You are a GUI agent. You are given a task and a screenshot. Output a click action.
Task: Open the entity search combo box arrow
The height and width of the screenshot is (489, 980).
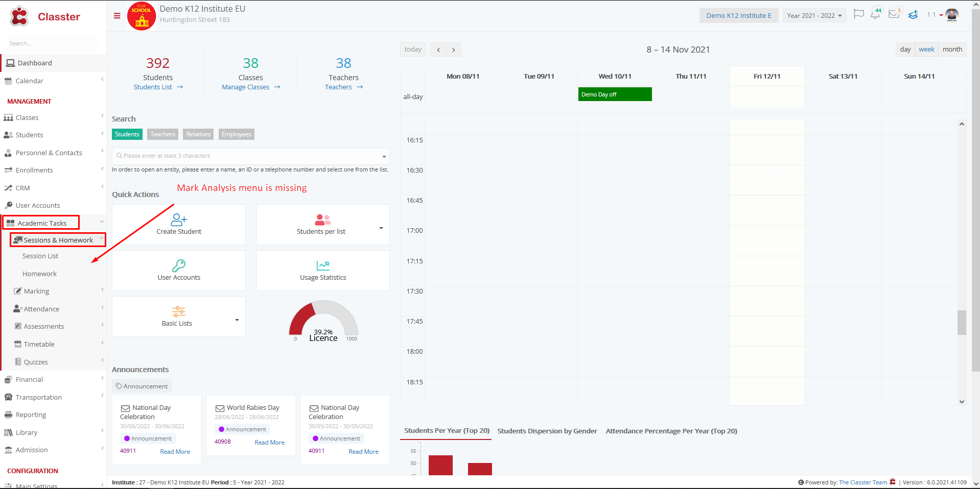coord(384,156)
